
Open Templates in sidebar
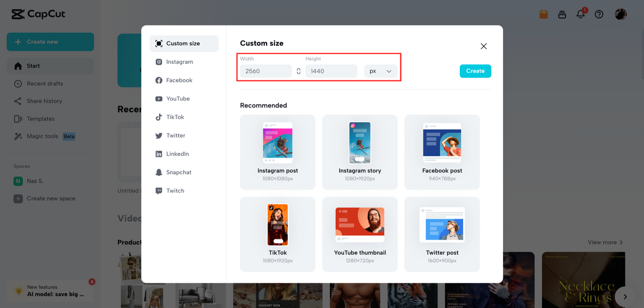50,119
